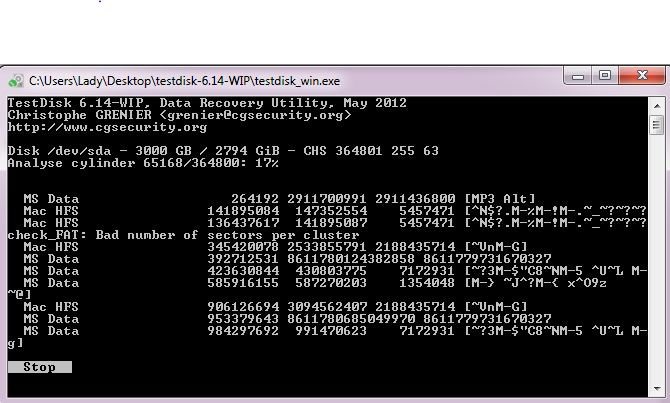Minimize the testdisk_win.exe window
This screenshot has width=670, height=403.
(578, 76)
